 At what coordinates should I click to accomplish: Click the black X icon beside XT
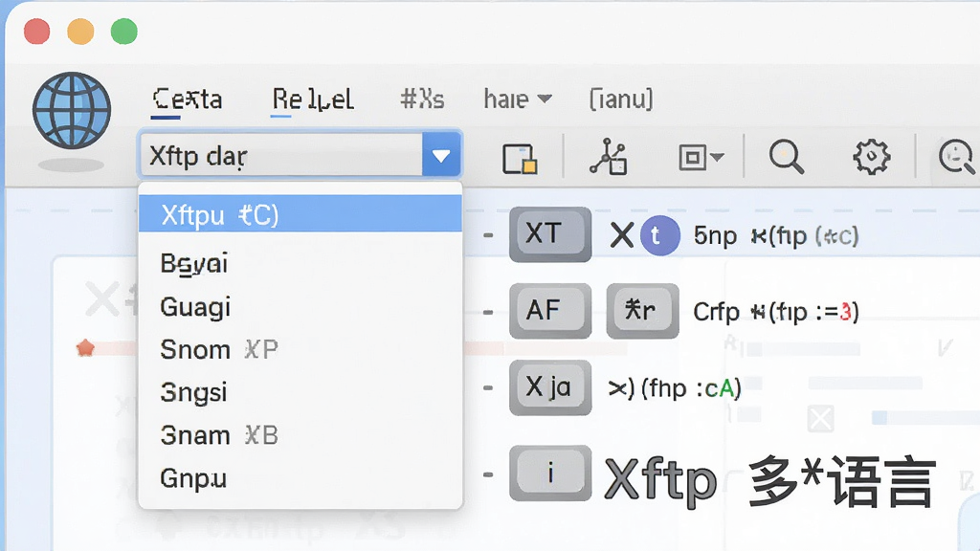tap(622, 236)
